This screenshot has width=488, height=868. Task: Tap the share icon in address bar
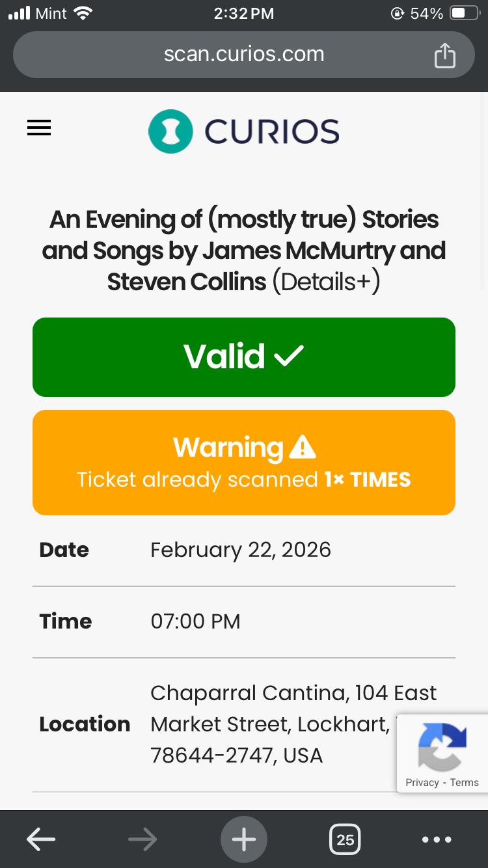click(x=444, y=55)
